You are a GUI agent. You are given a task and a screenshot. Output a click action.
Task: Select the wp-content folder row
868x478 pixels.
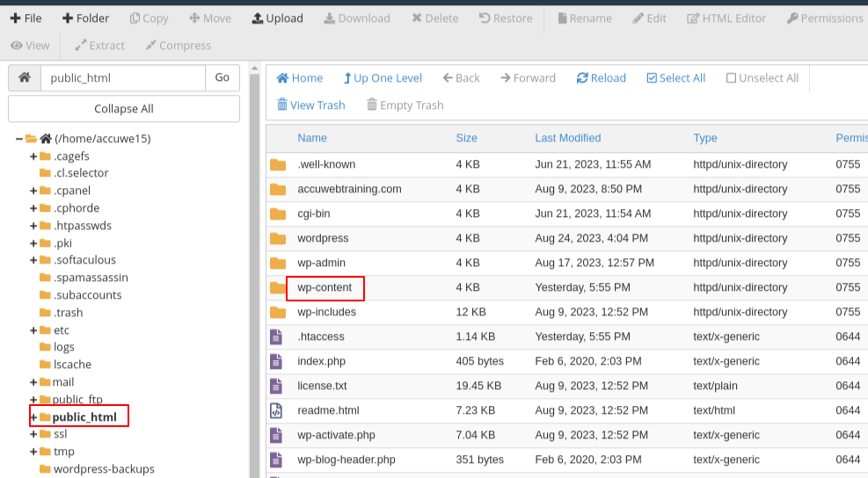tap(567, 287)
